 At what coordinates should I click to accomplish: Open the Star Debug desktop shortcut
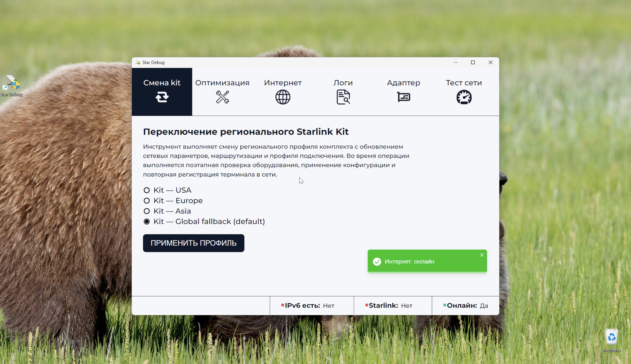(x=12, y=85)
